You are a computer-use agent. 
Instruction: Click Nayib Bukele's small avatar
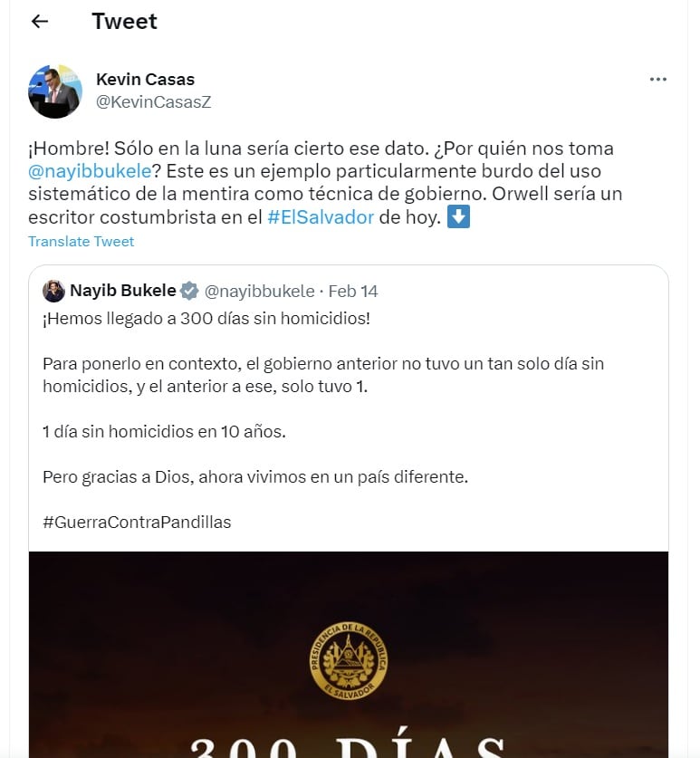click(x=53, y=291)
